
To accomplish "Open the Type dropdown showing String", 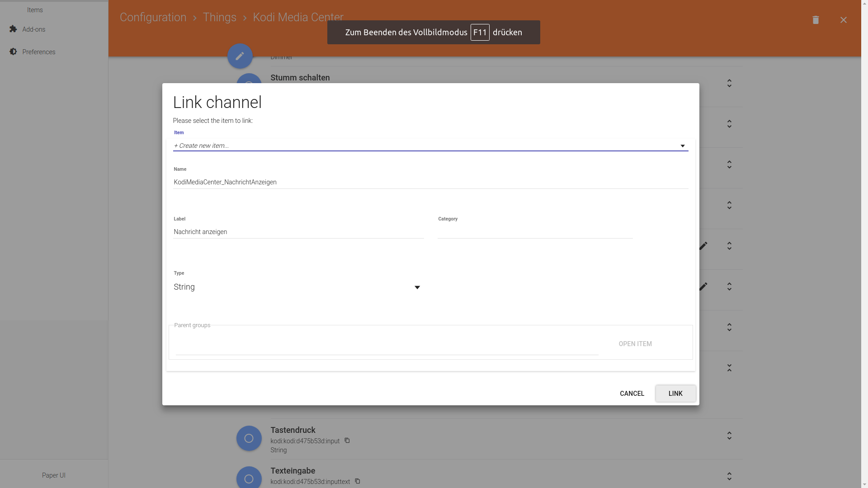I will pyautogui.click(x=416, y=287).
